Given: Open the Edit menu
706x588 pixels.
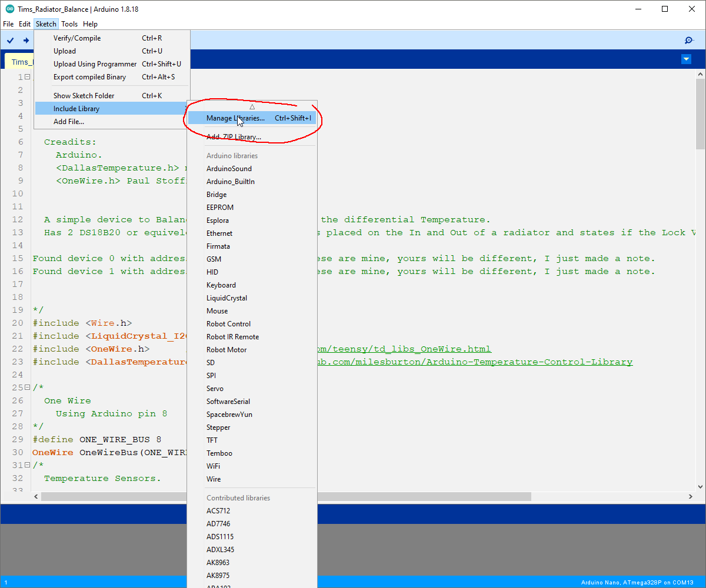Looking at the screenshot, I should [x=25, y=24].
